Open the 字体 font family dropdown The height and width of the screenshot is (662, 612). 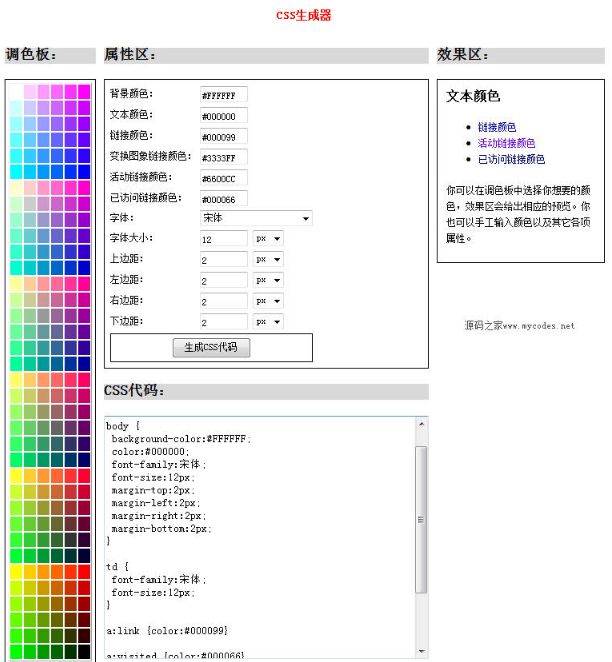[x=256, y=218]
